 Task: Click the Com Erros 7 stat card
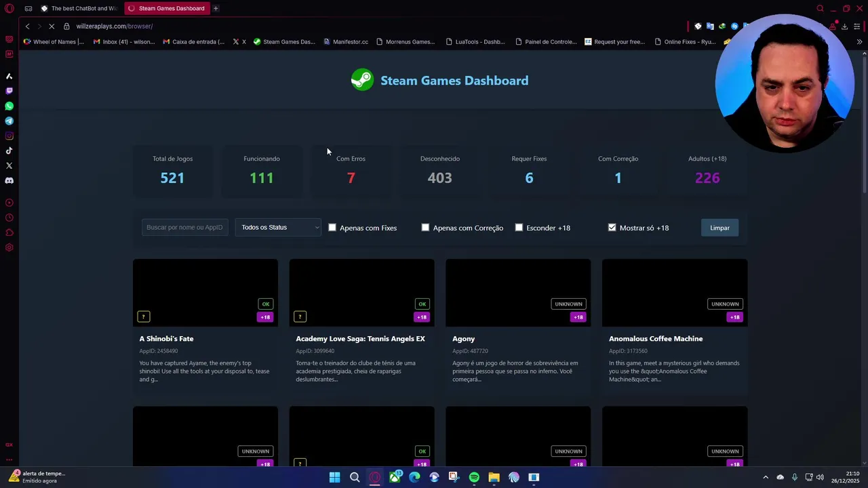pyautogui.click(x=351, y=170)
